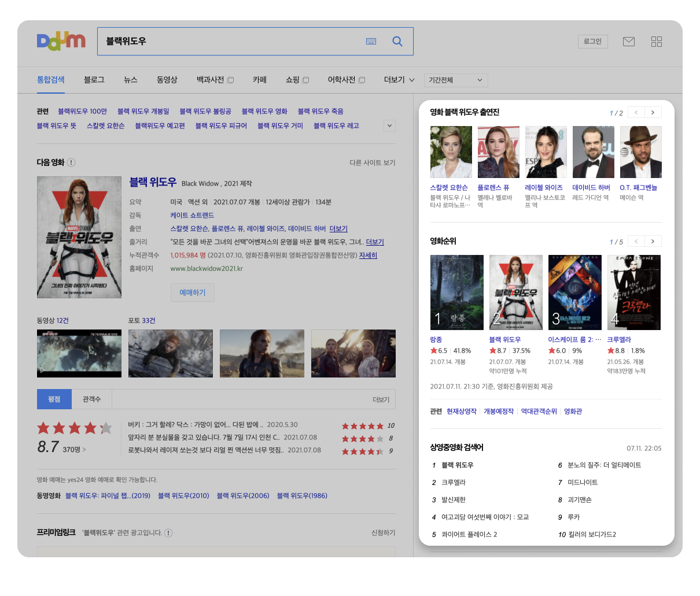
Task: Select search term 콰이어트 플레이스 2
Action: coord(469,534)
